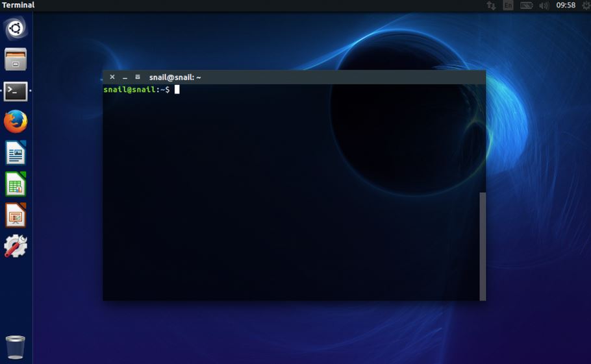Click the Terminal icon in the launcher
The image size is (591, 364).
pos(16,91)
